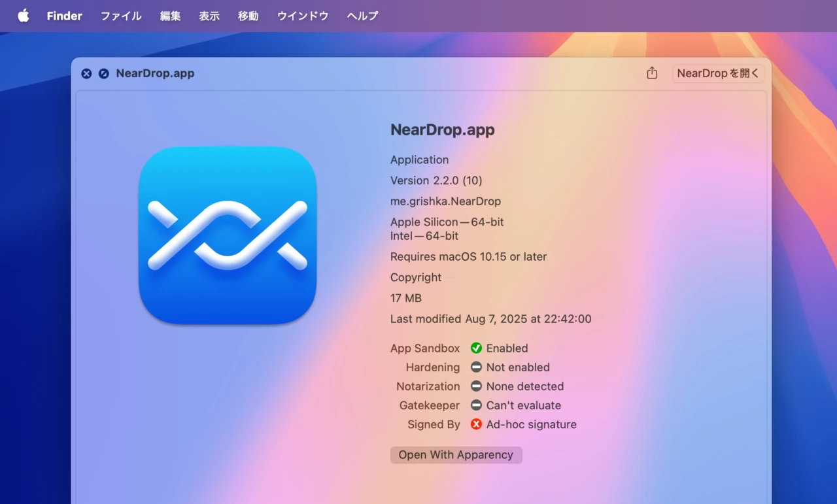Screen dimensions: 837x504
Task: Open the ヘルプ menu
Action: pyautogui.click(x=362, y=16)
